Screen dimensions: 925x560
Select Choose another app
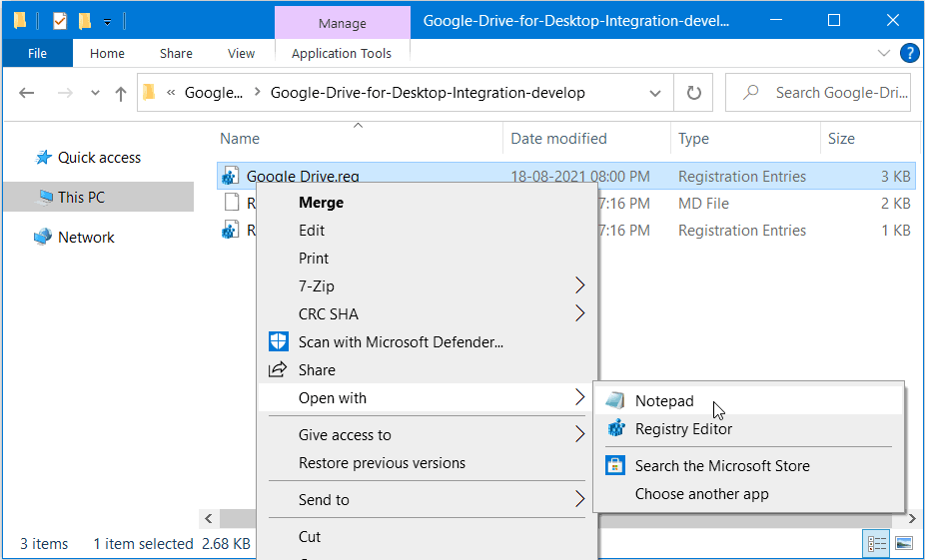pyautogui.click(x=748, y=494)
